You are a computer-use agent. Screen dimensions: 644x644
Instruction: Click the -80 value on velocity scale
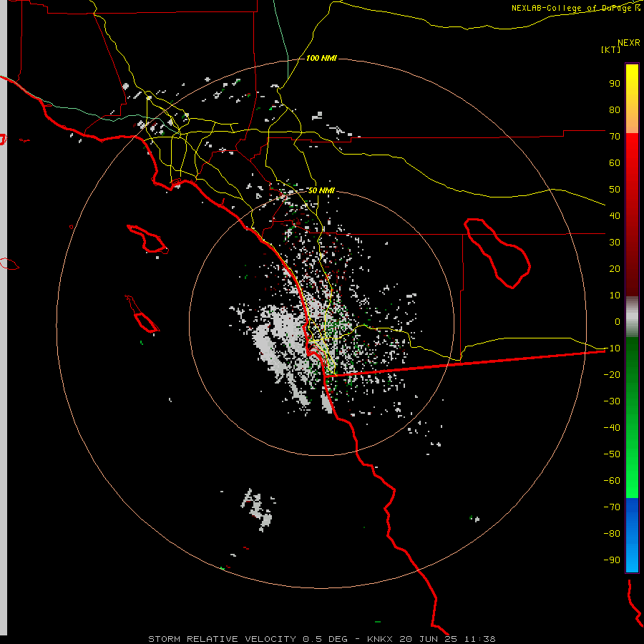coord(612,534)
